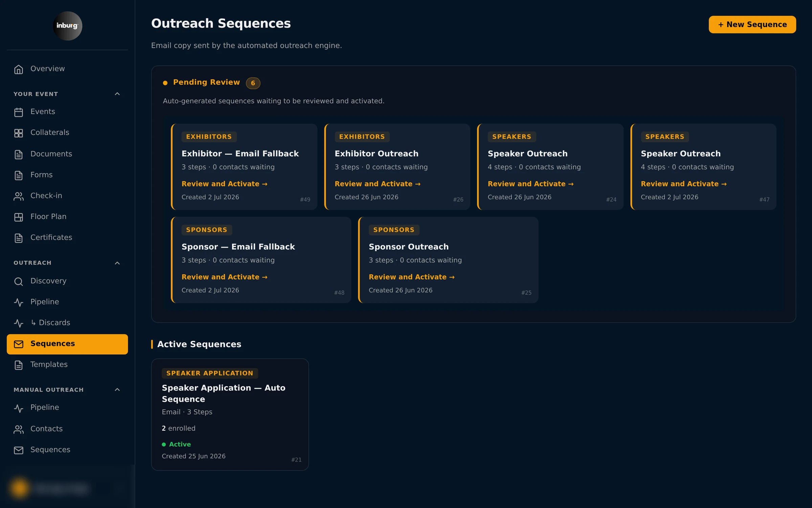Open Contacts under Manual Outreach
The height and width of the screenshot is (508, 812).
pyautogui.click(x=67, y=428)
